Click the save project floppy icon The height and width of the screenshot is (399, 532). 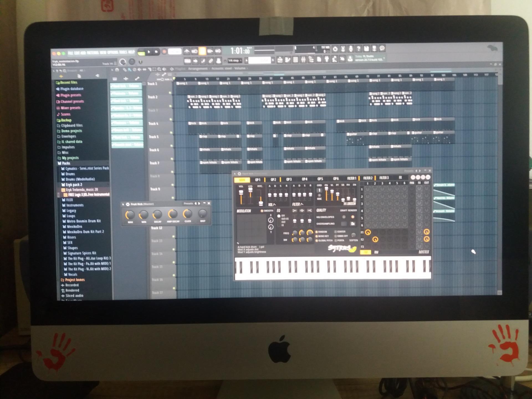coord(366,48)
